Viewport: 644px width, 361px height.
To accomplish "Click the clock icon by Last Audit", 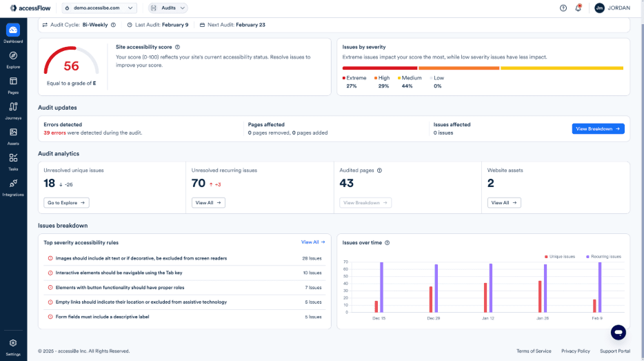I will pos(130,25).
